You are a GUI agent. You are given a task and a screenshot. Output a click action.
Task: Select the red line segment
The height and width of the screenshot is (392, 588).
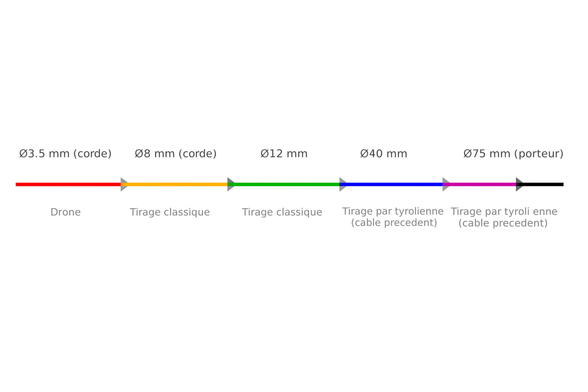click(68, 184)
